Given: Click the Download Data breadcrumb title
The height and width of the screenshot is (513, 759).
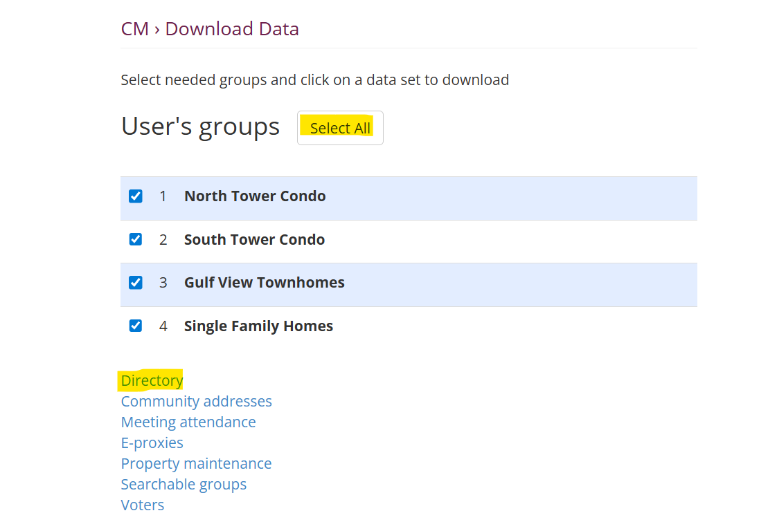Looking at the screenshot, I should coord(232,28).
